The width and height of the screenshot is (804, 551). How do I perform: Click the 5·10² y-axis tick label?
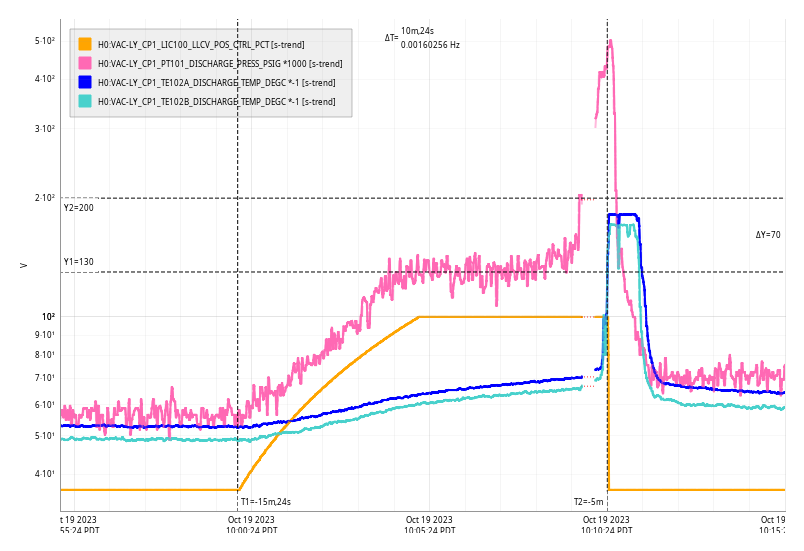(44, 41)
